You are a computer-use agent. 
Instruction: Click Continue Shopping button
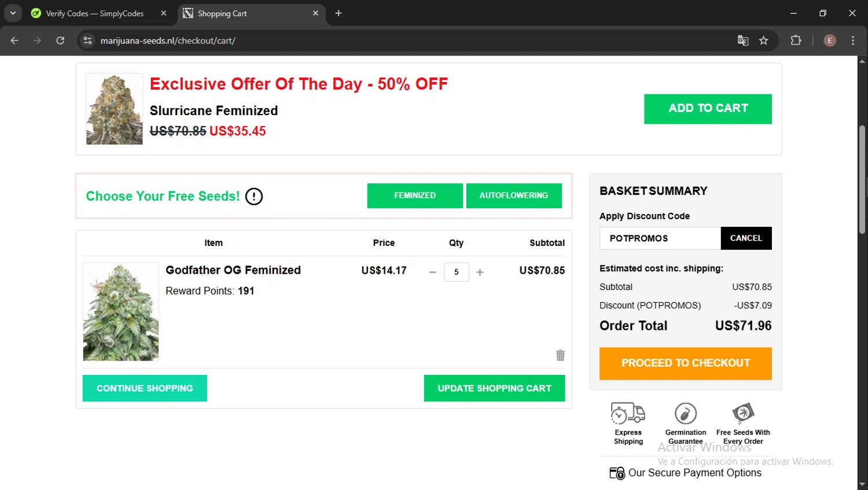[145, 388]
